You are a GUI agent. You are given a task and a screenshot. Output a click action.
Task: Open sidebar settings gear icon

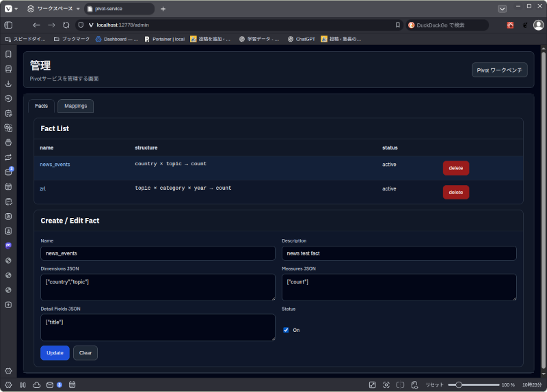click(x=8, y=370)
